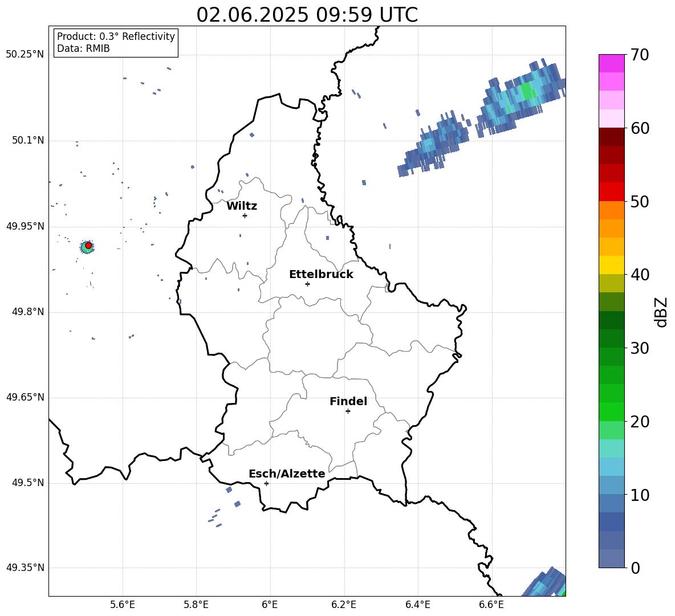675x616 pixels.
Task: Click the title timestamp 02.06.2025 09:59 UTC
Action: [x=307, y=15]
